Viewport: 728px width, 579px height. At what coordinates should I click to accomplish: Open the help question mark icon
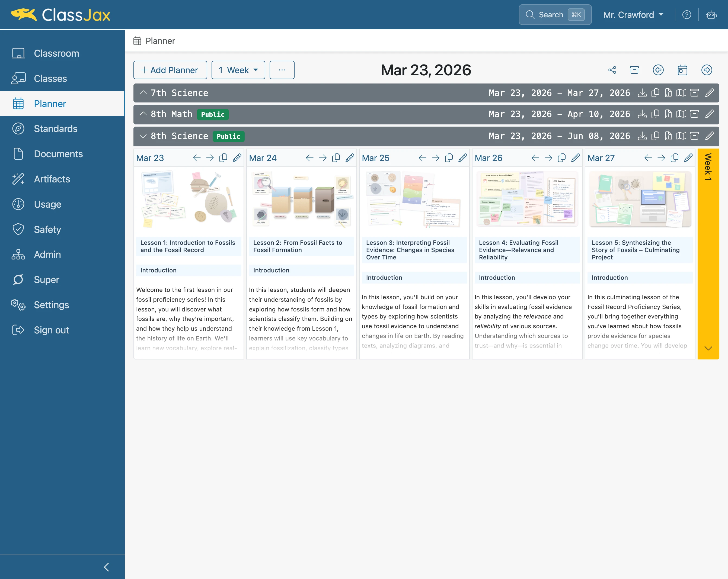[x=687, y=15]
